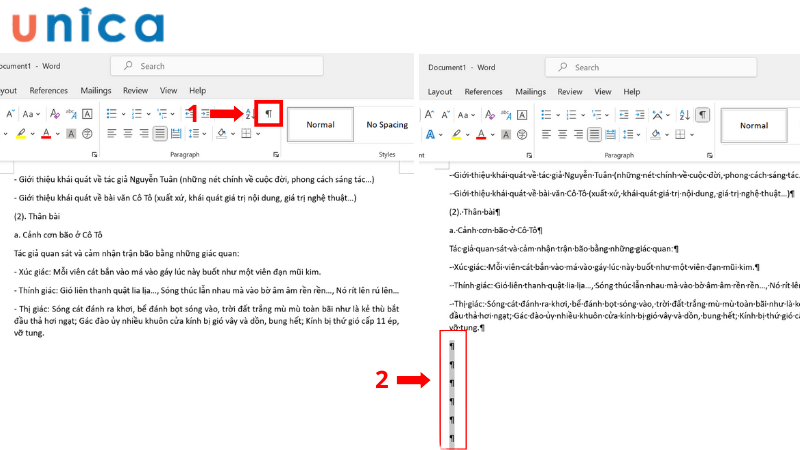Toggle Justify alignment in left window

click(x=160, y=134)
